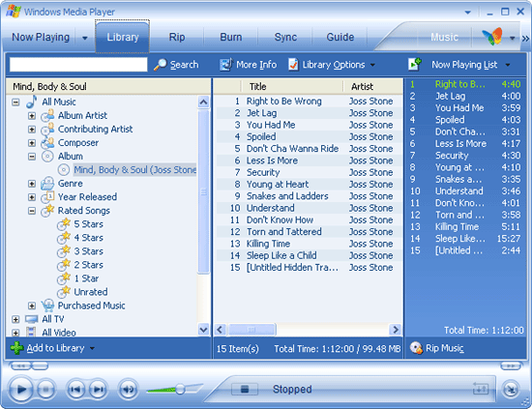Viewport: 532px width, 409px height.
Task: Click tree scrollbar down arrow
Action: (203, 330)
